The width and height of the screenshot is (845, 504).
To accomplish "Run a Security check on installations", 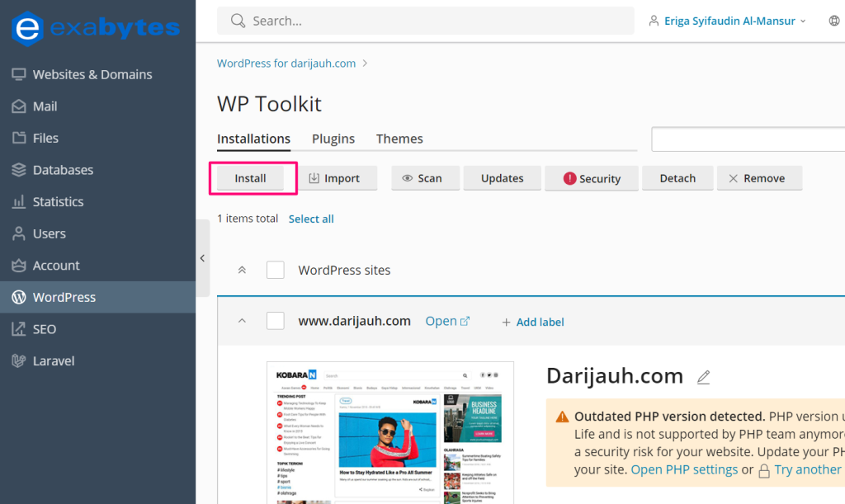I will coord(591,177).
